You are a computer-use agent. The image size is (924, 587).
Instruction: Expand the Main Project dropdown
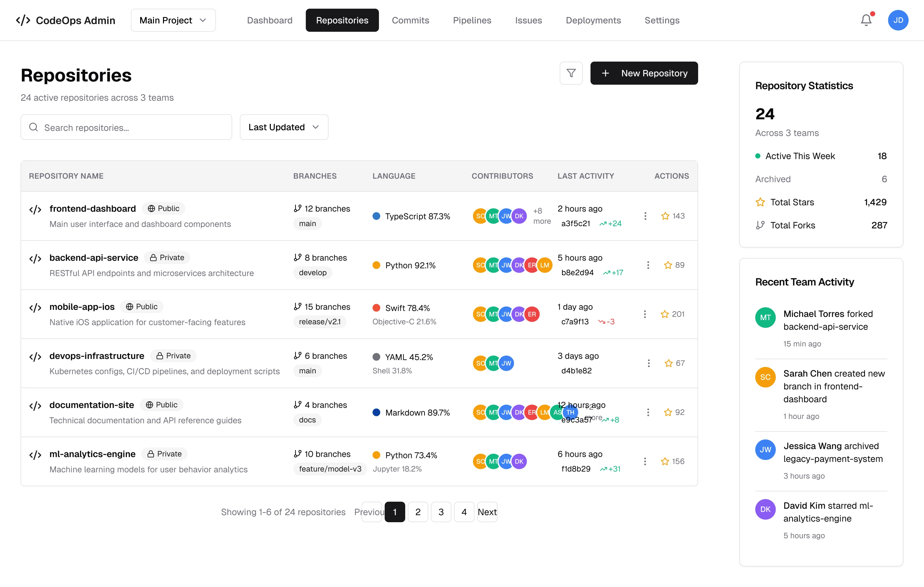coord(173,20)
